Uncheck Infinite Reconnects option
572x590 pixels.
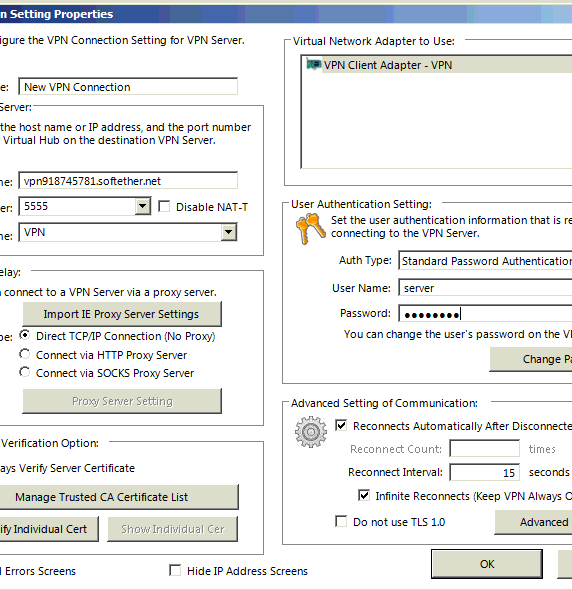coord(364,495)
